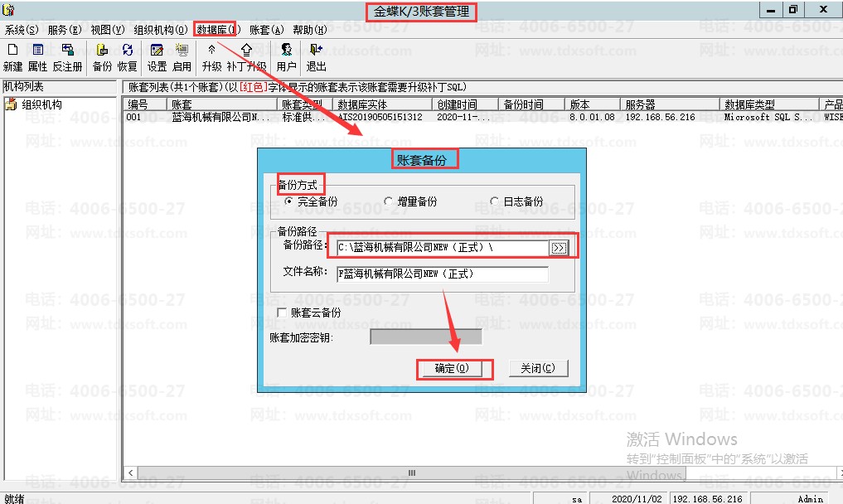Image resolution: width=843 pixels, height=504 pixels.
Task: Click the Admin status bar entry
Action: [x=810, y=499]
